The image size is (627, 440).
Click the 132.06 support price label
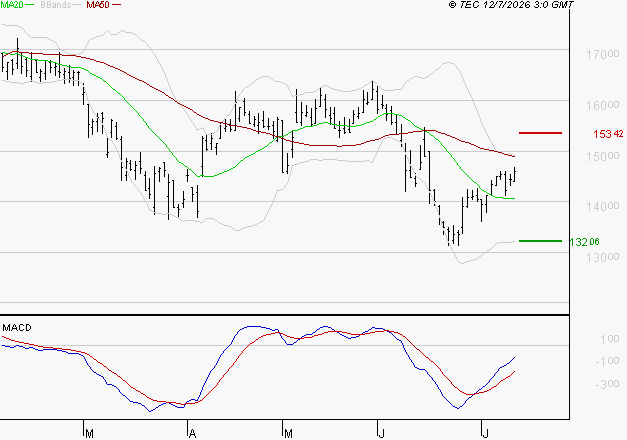point(584,242)
